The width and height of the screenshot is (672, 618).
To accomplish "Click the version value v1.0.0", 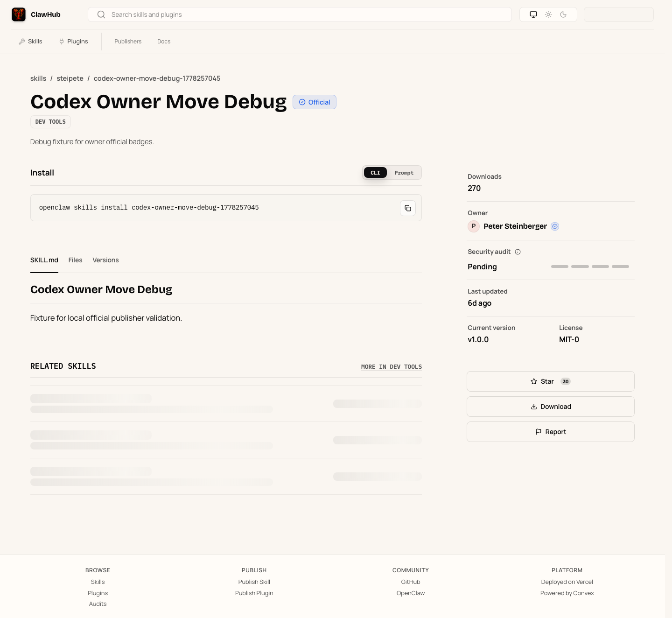I will [478, 340].
